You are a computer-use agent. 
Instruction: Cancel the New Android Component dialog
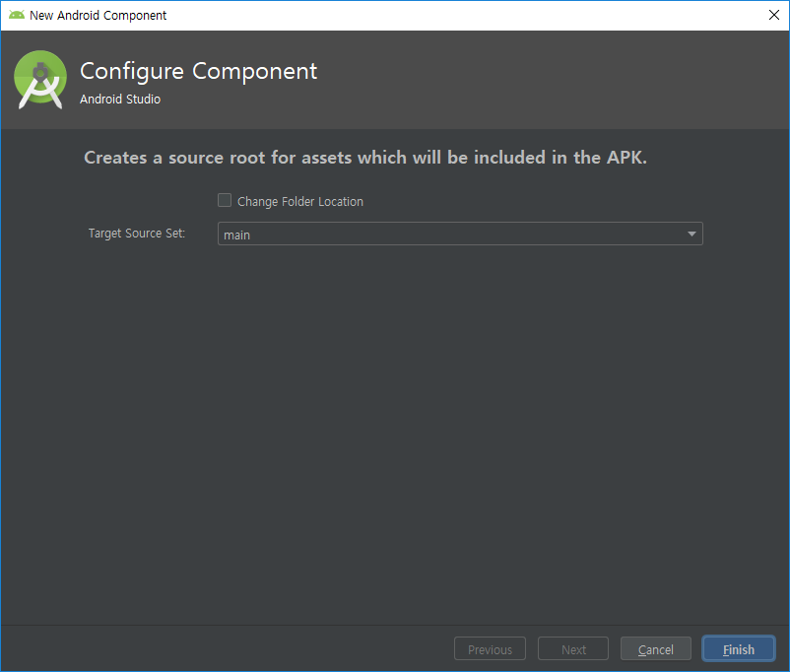point(655,648)
